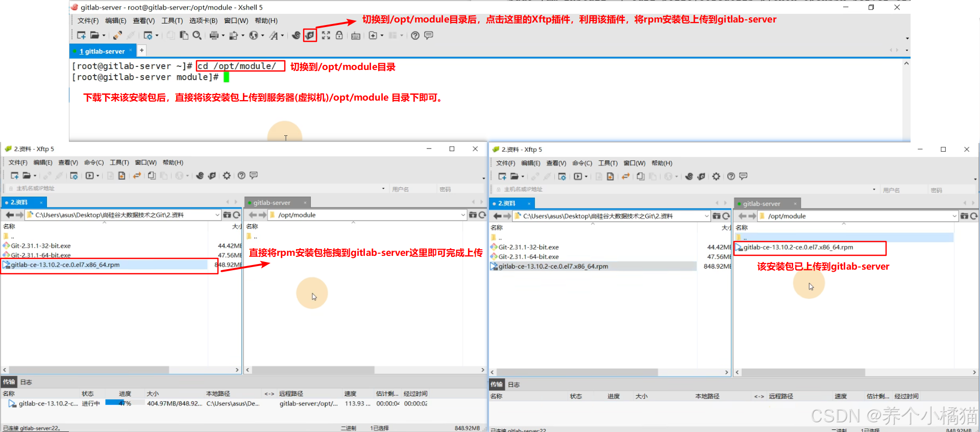Open the 查看(V) menu in right Xftp window
This screenshot has height=432, width=980.
click(x=556, y=163)
